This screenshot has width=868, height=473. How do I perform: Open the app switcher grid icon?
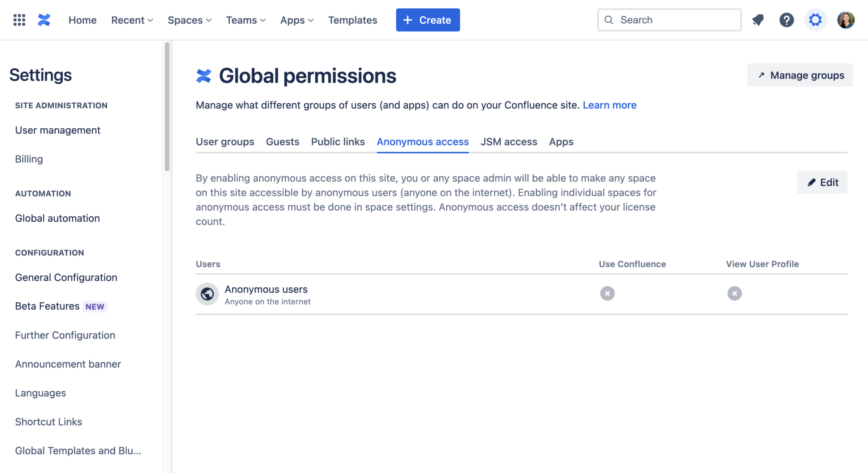click(x=19, y=20)
